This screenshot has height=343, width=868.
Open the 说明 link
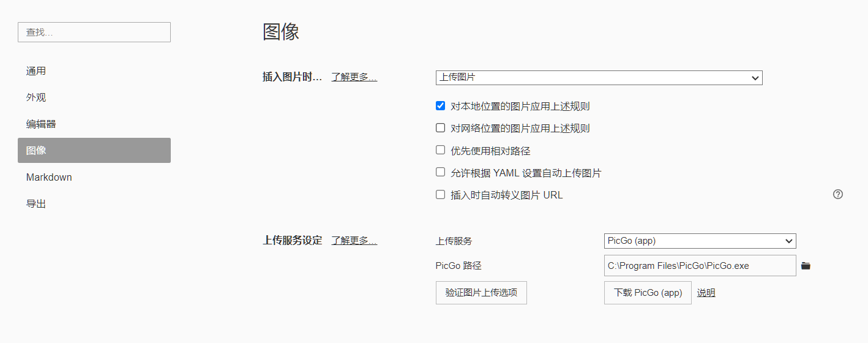(706, 293)
